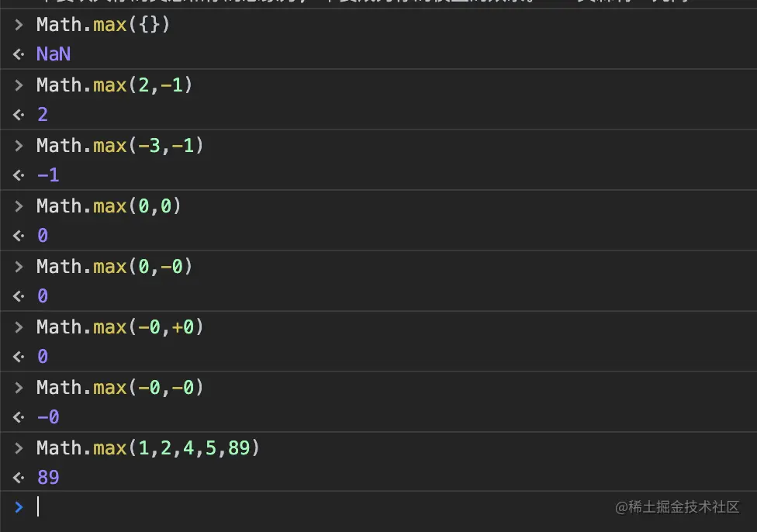Click the console input prompt line

[x=378, y=507]
